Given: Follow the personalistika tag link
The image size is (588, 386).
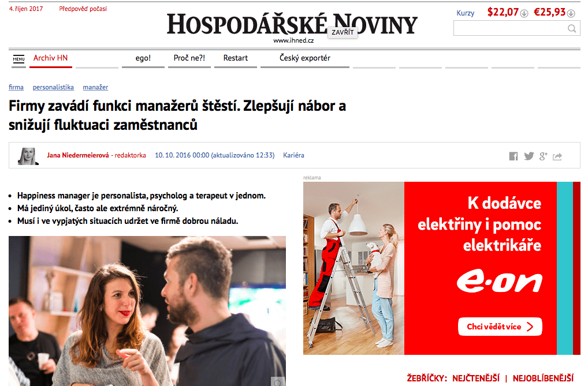Looking at the screenshot, I should tap(53, 87).
